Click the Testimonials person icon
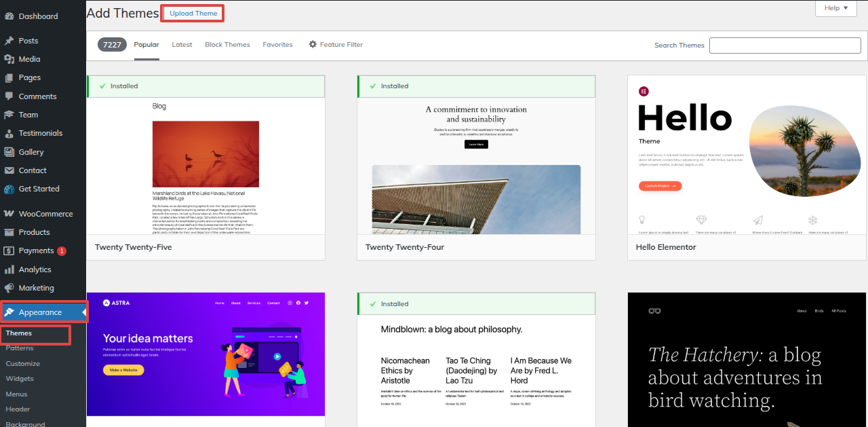Viewport: 868px width, 427px height. (x=9, y=133)
